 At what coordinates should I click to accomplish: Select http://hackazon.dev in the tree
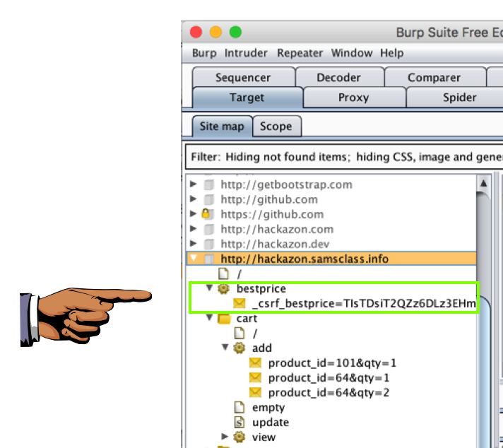click(275, 244)
